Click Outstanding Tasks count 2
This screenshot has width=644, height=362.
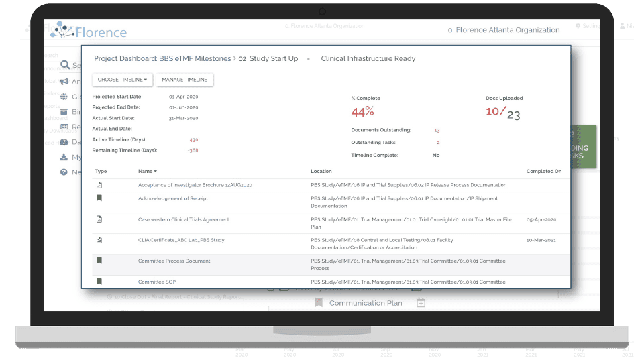pos(438,143)
